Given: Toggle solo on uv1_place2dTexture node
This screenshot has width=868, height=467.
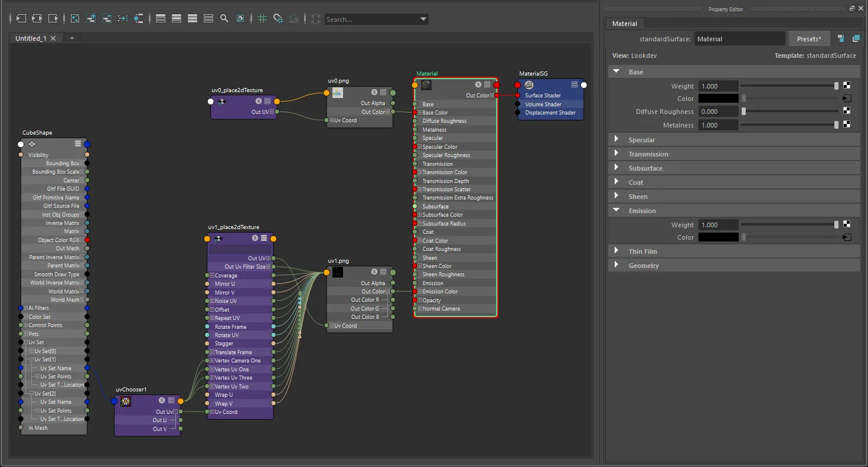Looking at the screenshot, I should click(x=255, y=238).
